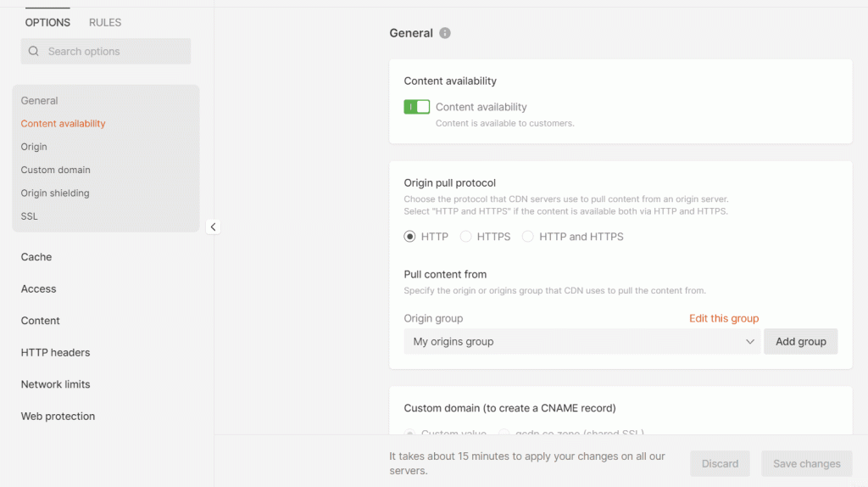Select SSL in the General submenu
868x487 pixels.
click(x=30, y=216)
